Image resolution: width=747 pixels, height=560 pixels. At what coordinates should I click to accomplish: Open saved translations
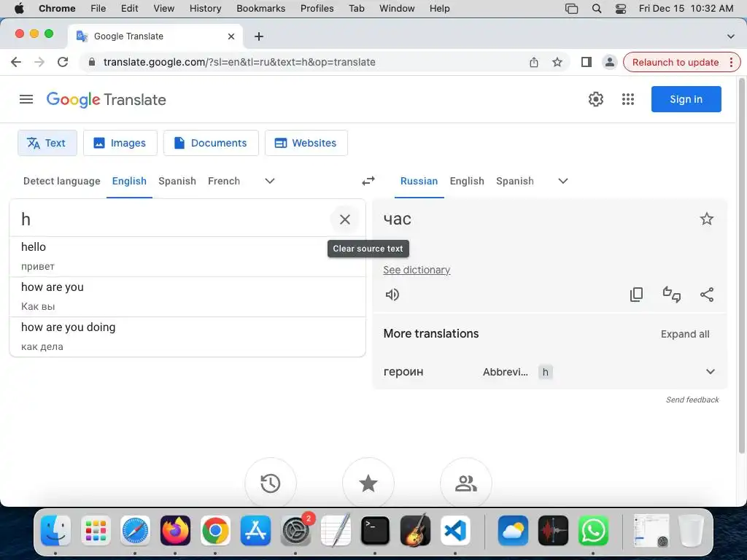pyautogui.click(x=368, y=483)
